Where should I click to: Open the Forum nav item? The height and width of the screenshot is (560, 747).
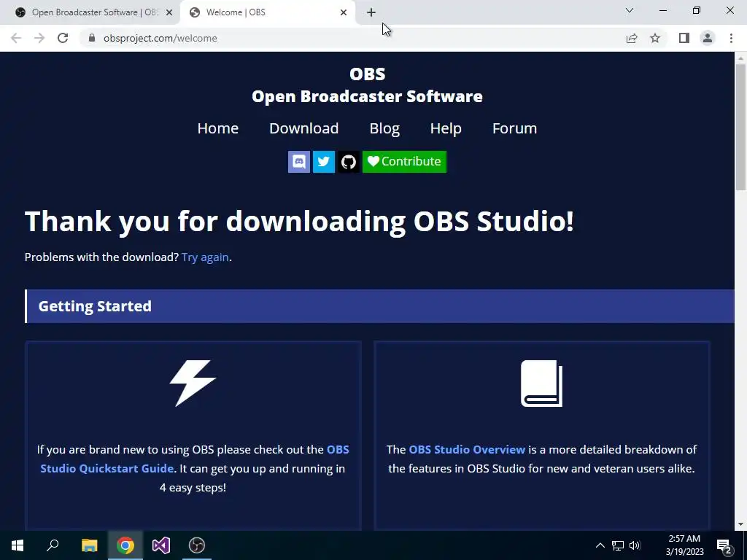[514, 128]
